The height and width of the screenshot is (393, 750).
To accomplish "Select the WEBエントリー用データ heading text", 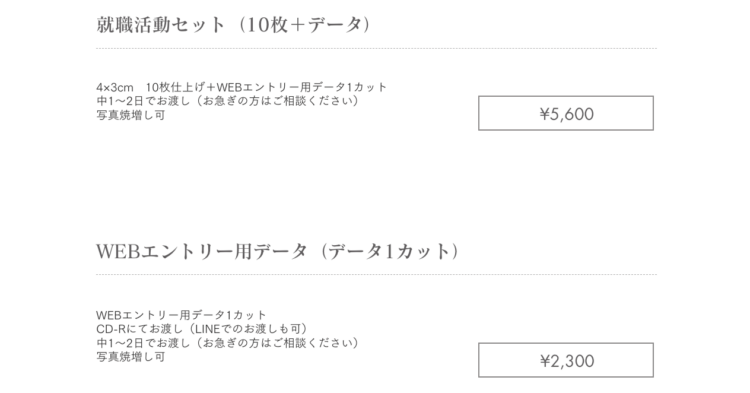I will [x=201, y=251].
